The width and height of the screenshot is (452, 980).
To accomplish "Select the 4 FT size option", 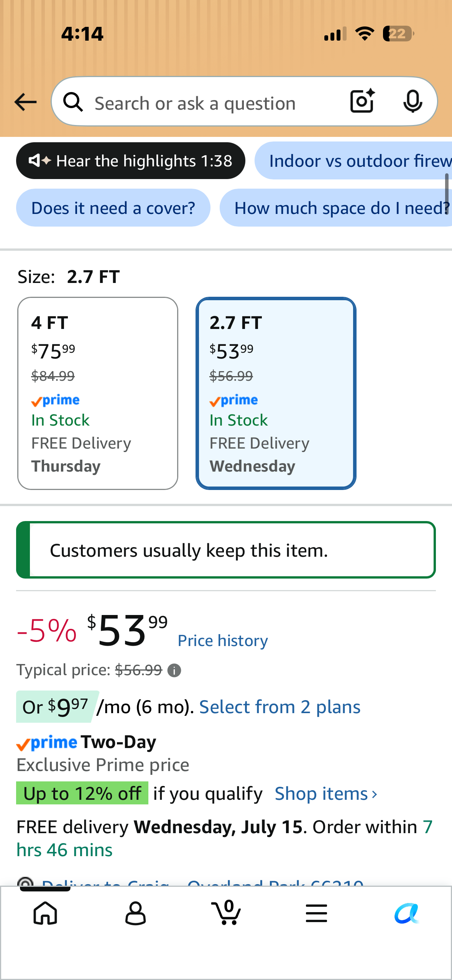I will coord(98,393).
